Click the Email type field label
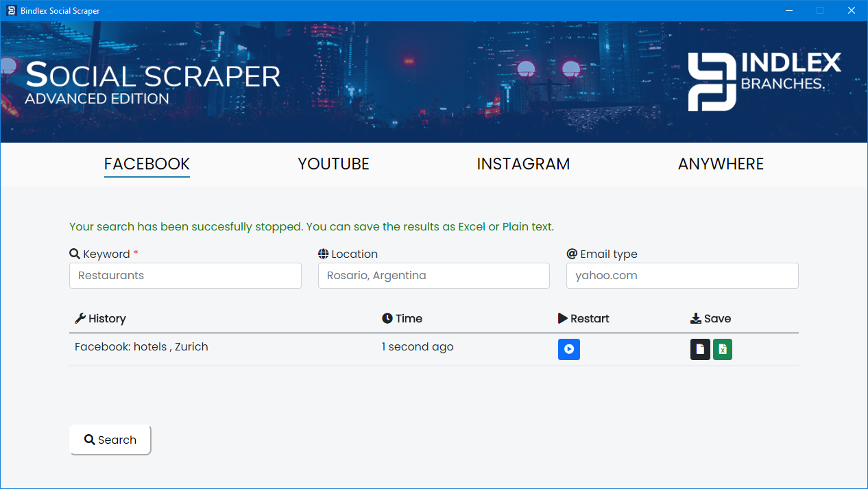This screenshot has height=489, width=868. pos(602,254)
